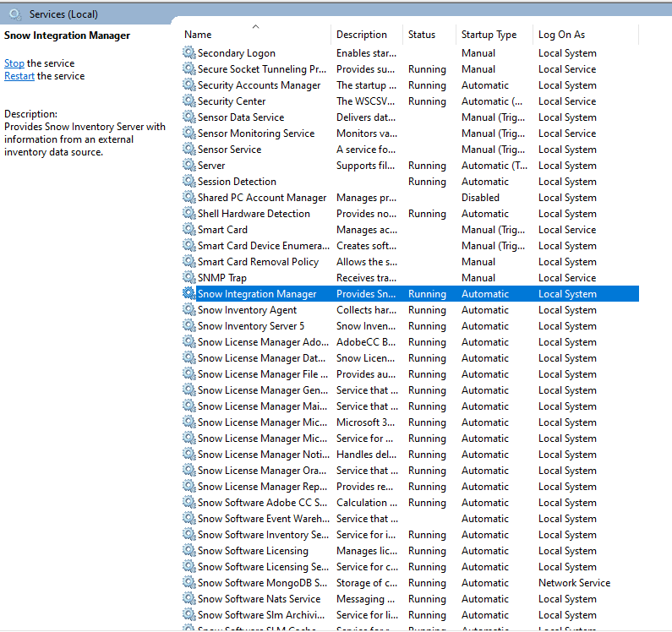Image resolution: width=672 pixels, height=632 pixels.
Task: Click the gear icon for Snow Inventory Server 5
Action: coord(189,325)
